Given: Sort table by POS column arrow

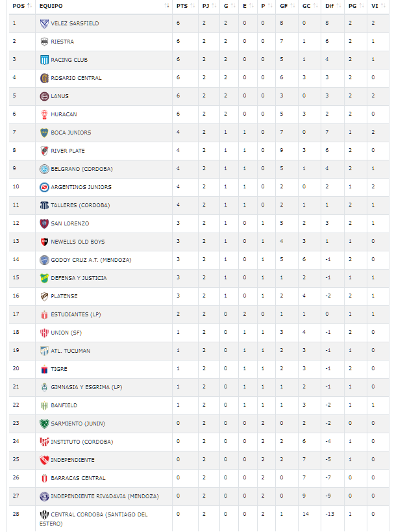Looking at the screenshot, I should click(x=29, y=6).
